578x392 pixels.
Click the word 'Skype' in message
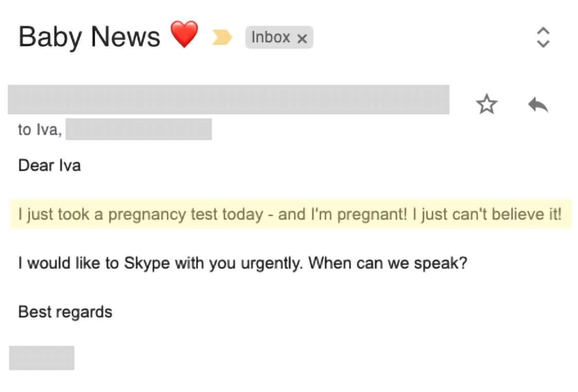147,264
